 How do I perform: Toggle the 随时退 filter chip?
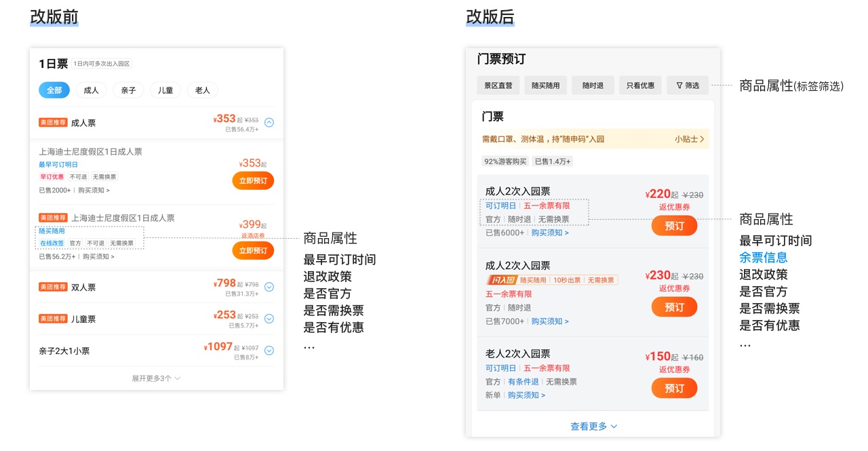coord(593,85)
